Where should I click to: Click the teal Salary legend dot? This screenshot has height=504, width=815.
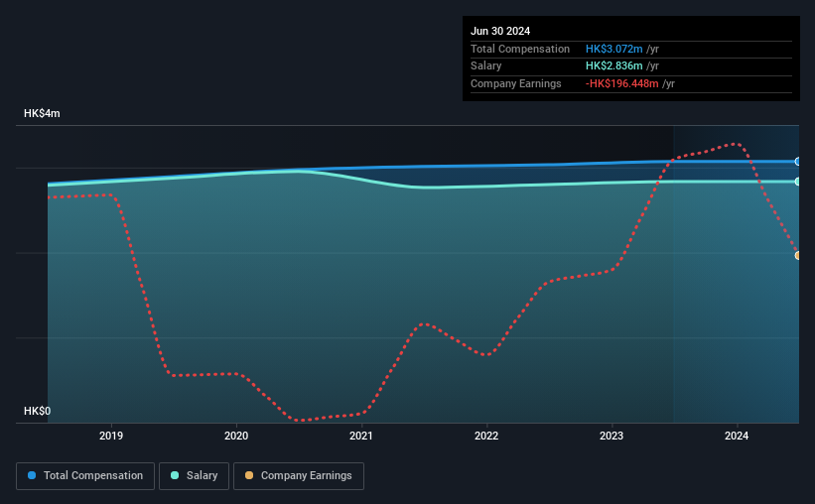(x=175, y=475)
